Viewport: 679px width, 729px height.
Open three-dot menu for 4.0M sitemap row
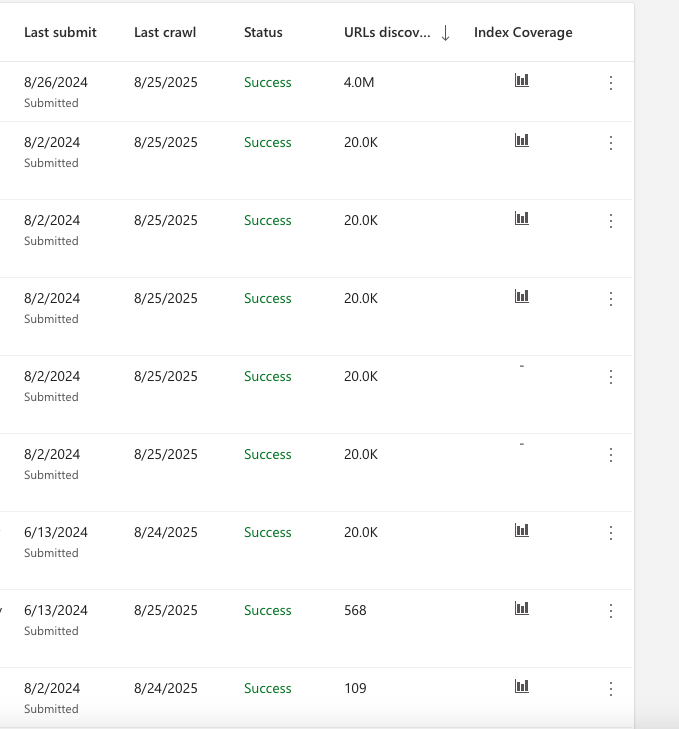click(x=611, y=83)
